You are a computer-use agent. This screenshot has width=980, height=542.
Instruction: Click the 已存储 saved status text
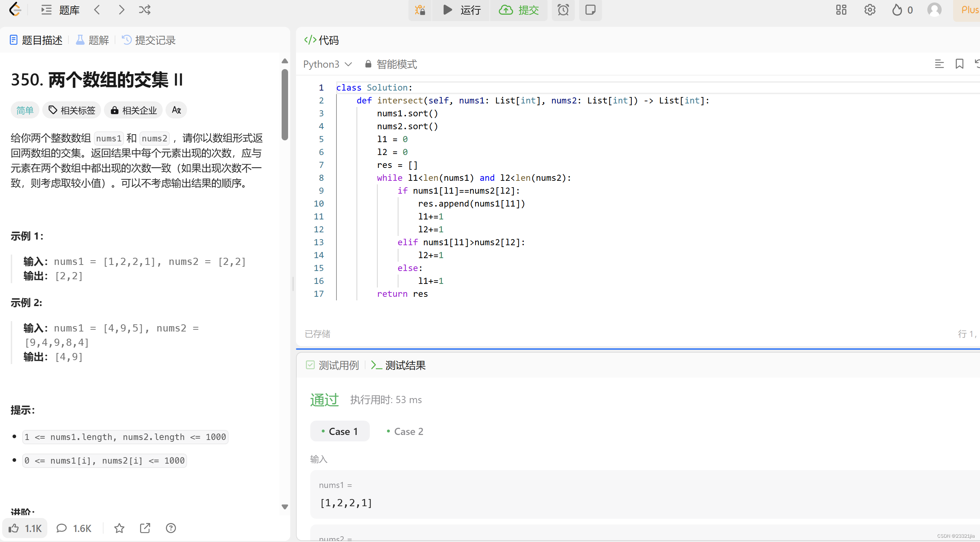[x=317, y=334]
